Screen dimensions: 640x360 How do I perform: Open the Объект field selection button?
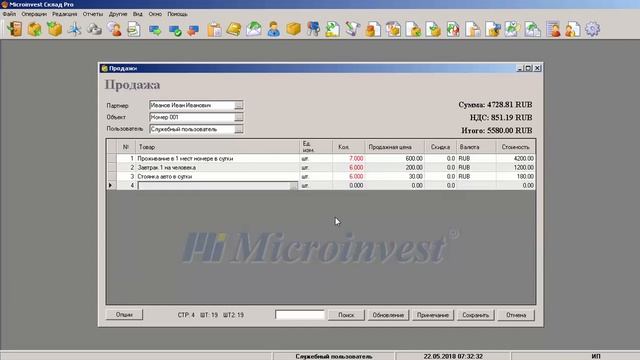(239, 117)
